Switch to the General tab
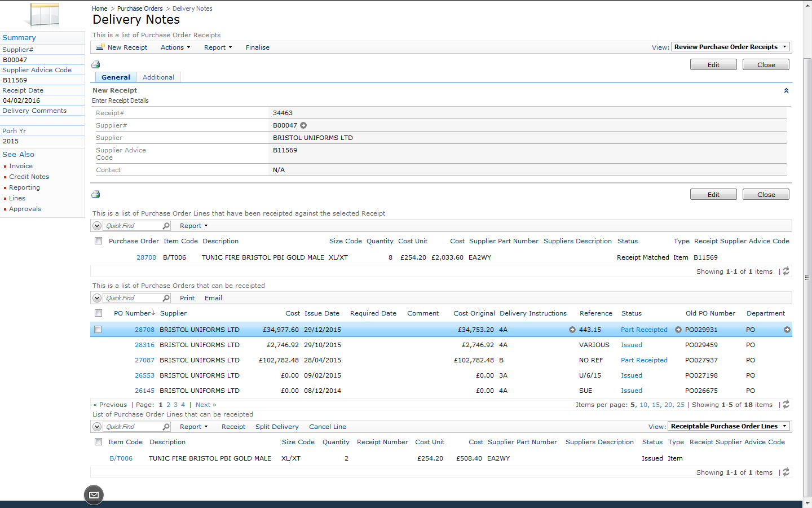 point(116,77)
